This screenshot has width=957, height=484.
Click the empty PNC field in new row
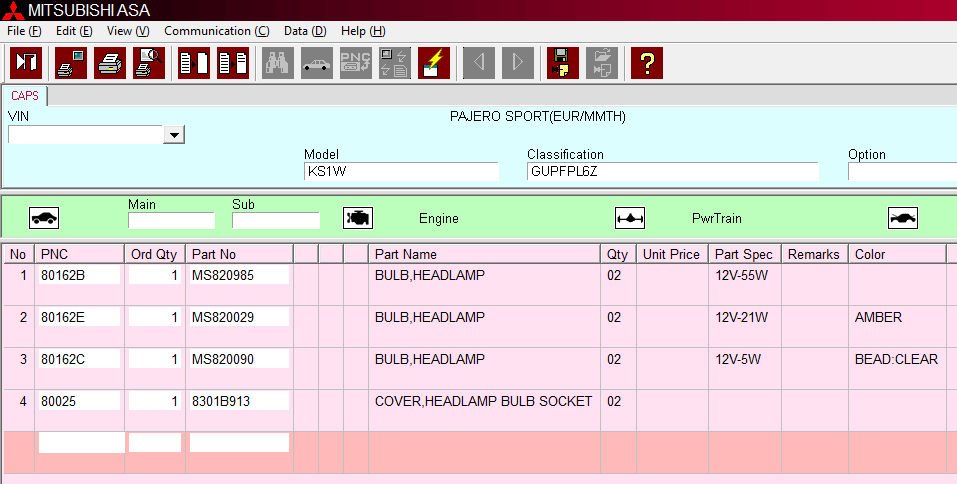[81, 442]
